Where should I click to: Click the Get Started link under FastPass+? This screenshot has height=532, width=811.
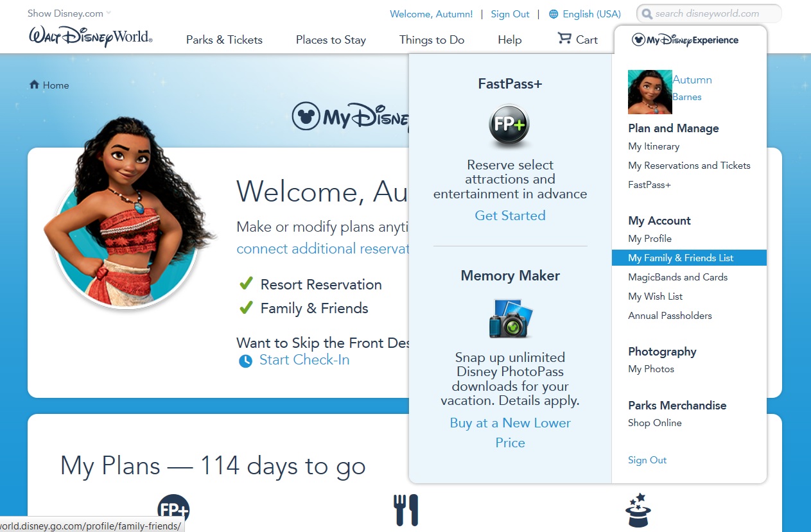[x=510, y=216]
